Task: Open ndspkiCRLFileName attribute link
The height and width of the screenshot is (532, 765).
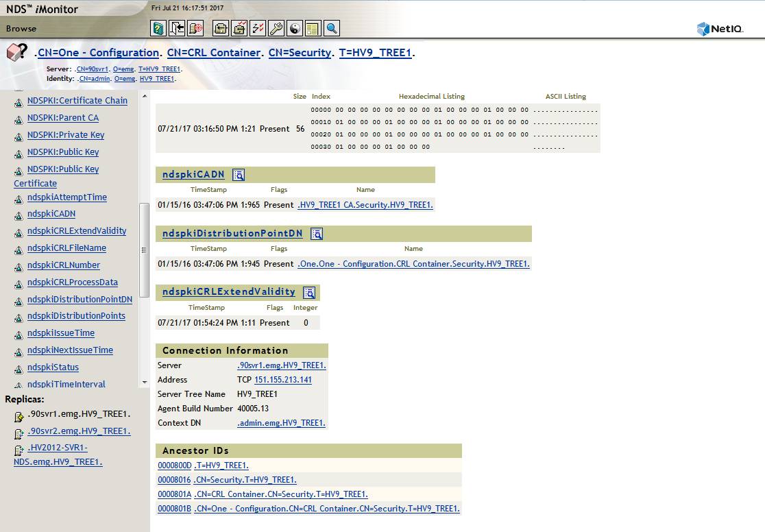Action: click(67, 248)
